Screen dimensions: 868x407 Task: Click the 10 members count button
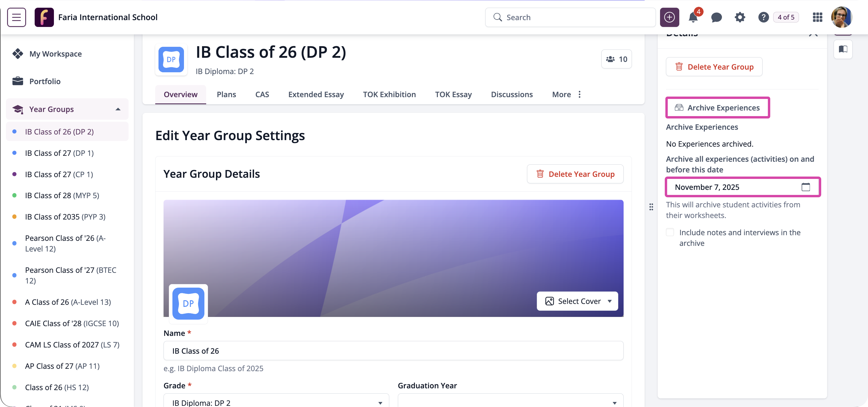click(x=616, y=59)
